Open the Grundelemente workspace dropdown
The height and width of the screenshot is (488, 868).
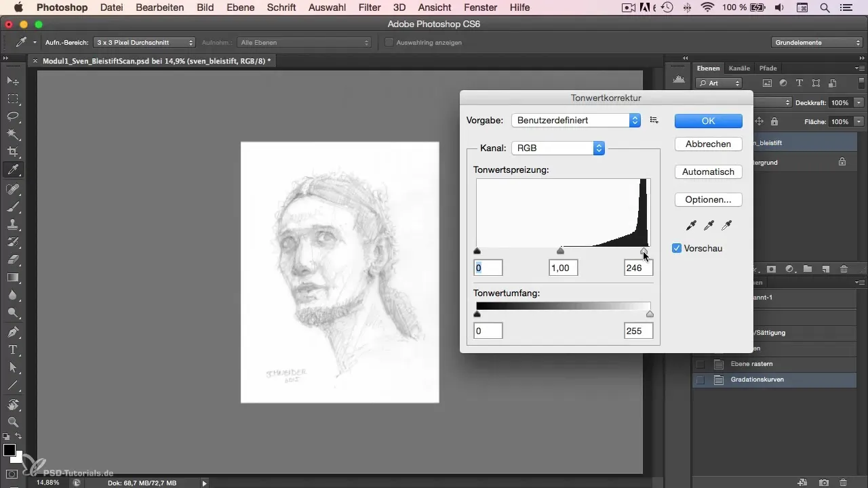(816, 42)
